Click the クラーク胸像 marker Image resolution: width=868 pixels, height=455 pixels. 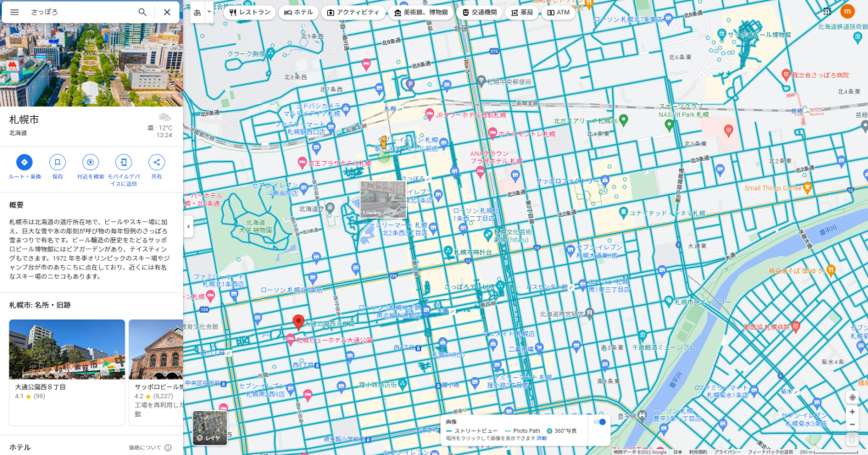coord(270,53)
